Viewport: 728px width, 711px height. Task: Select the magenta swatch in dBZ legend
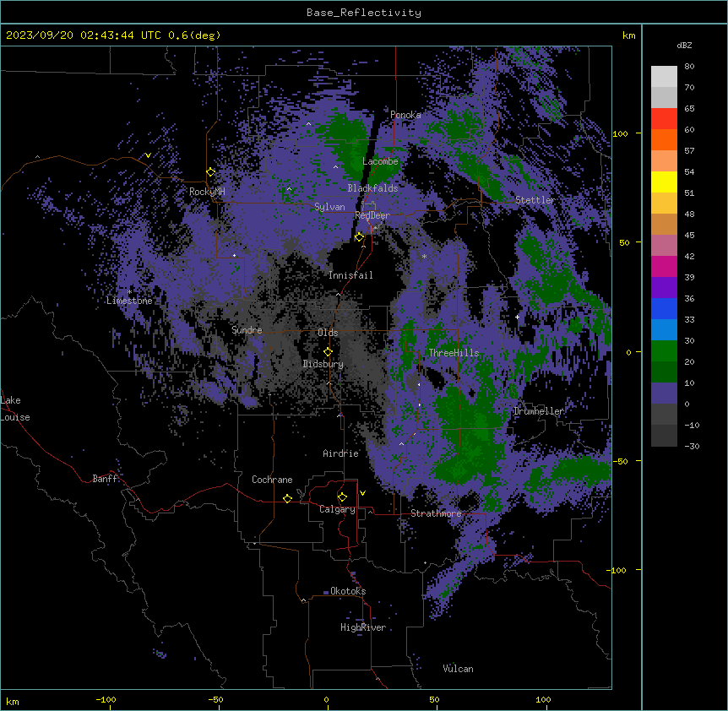(664, 266)
